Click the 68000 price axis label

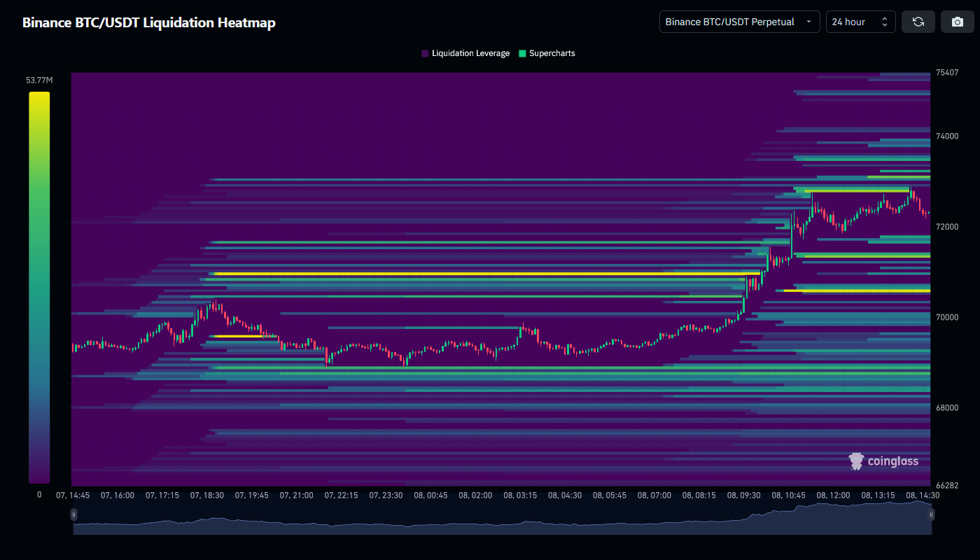[x=947, y=407]
